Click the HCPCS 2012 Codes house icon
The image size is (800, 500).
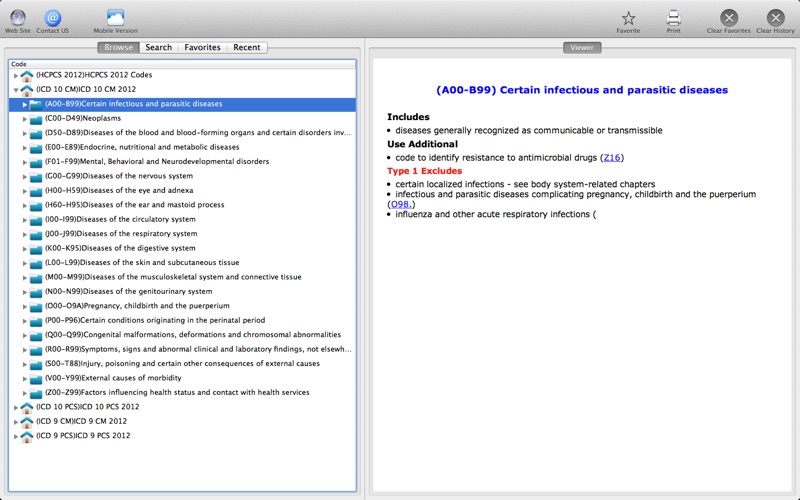27,76
